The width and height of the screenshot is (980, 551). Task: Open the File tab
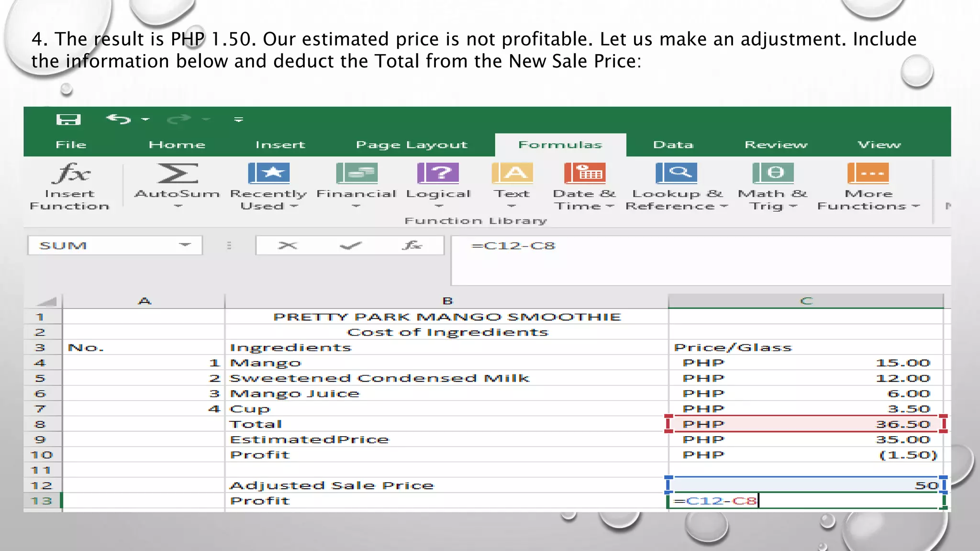(71, 144)
